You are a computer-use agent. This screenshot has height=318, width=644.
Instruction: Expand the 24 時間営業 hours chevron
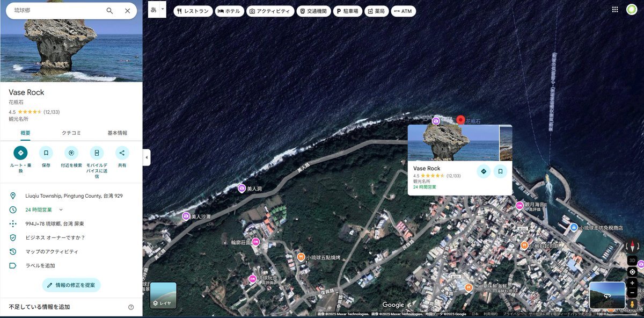(x=61, y=209)
